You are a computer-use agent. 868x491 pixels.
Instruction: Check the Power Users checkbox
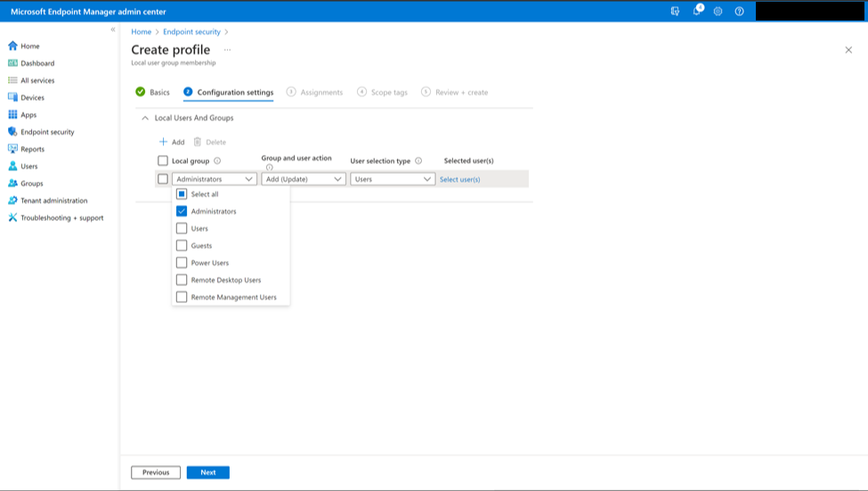click(x=182, y=263)
